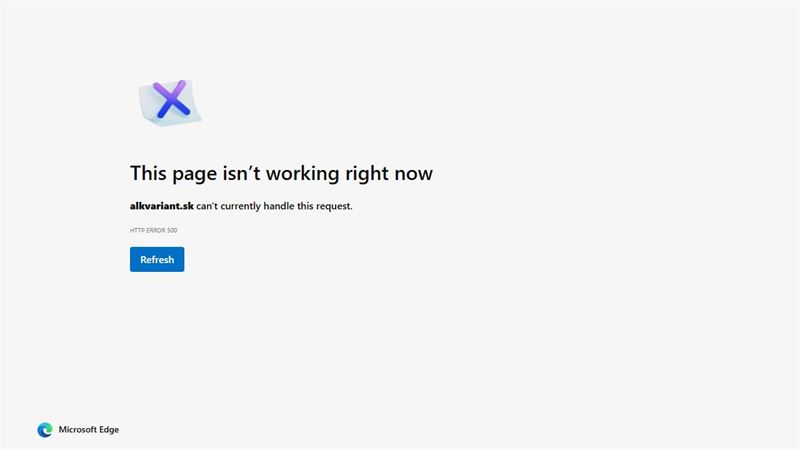Click the word HTTP in the error code
Image resolution: width=800 pixels, height=450 pixels.
pyautogui.click(x=137, y=230)
